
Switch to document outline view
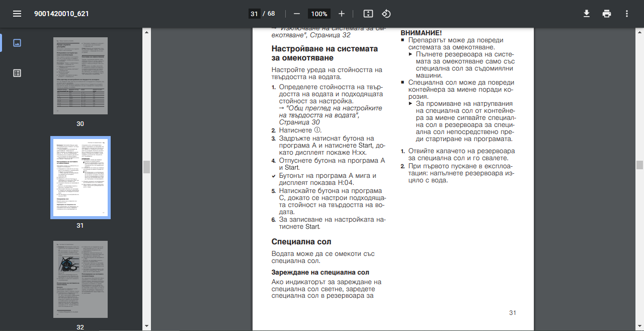(x=17, y=73)
